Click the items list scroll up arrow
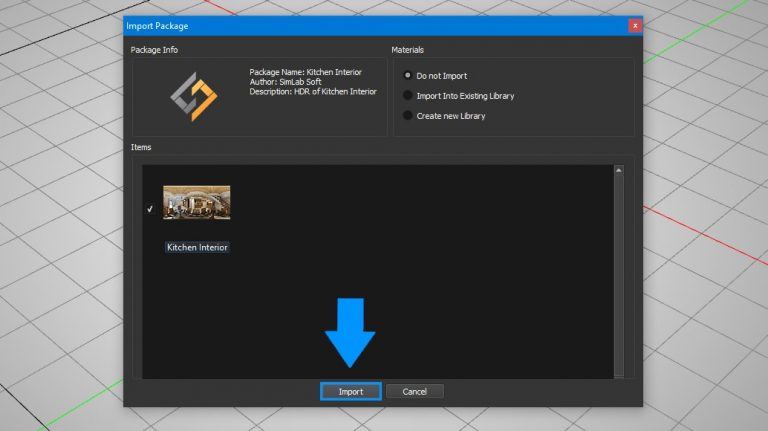768x431 pixels. pos(619,170)
